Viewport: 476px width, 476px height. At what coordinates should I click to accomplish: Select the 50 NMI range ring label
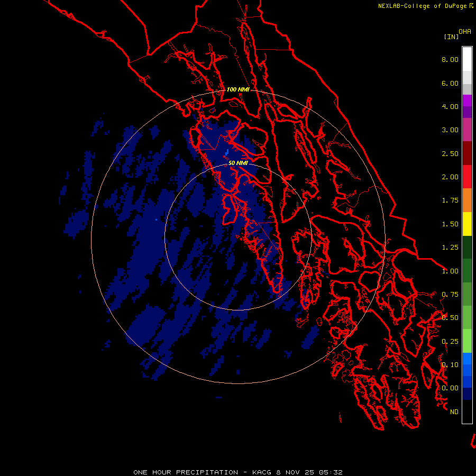[239, 163]
